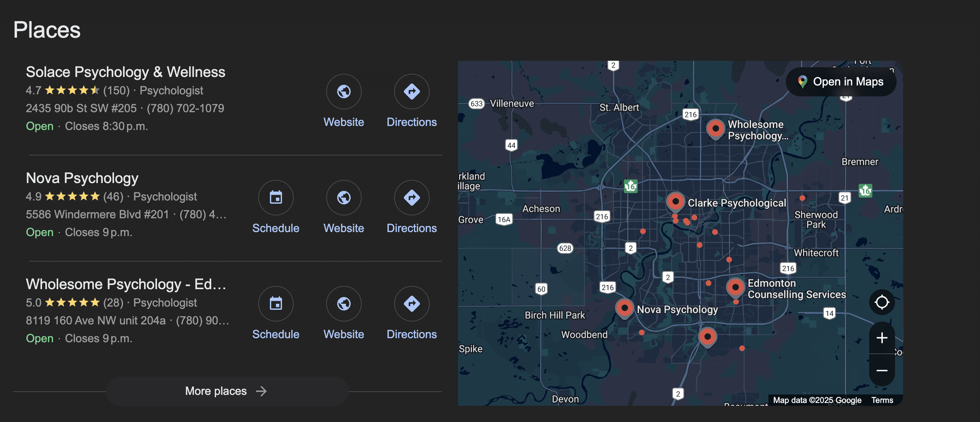Click Clarke Psychological map label
Screen dimensions: 980x422
737,203
